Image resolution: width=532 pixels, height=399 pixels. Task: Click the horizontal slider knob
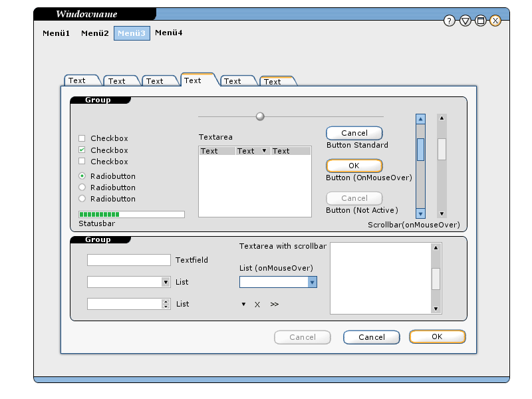point(260,116)
